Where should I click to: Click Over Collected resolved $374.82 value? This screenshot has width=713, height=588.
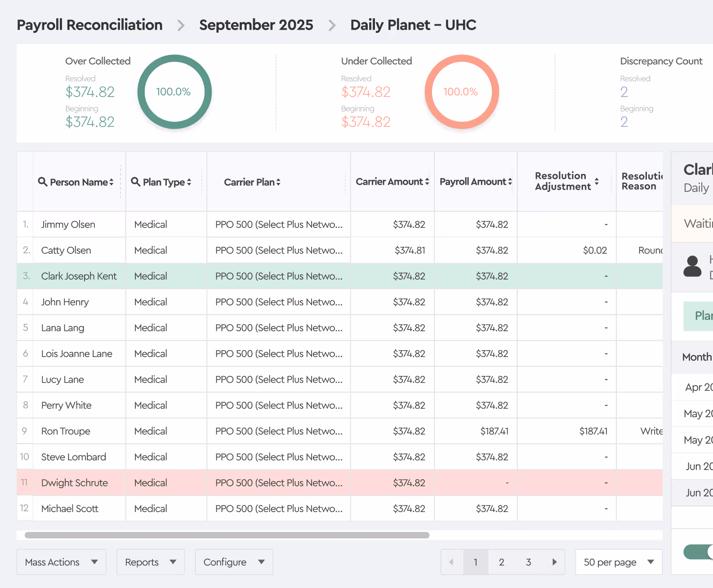coord(90,92)
